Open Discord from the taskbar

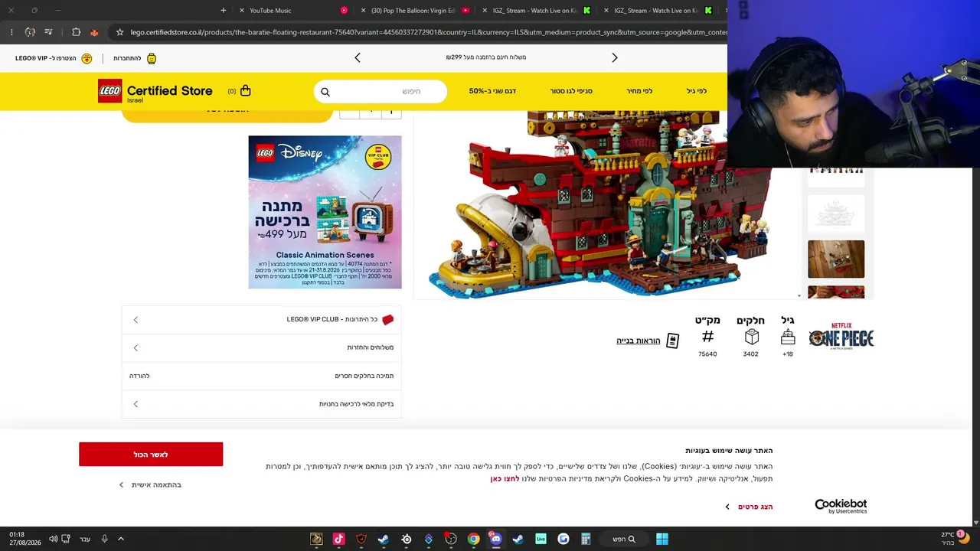(495, 539)
